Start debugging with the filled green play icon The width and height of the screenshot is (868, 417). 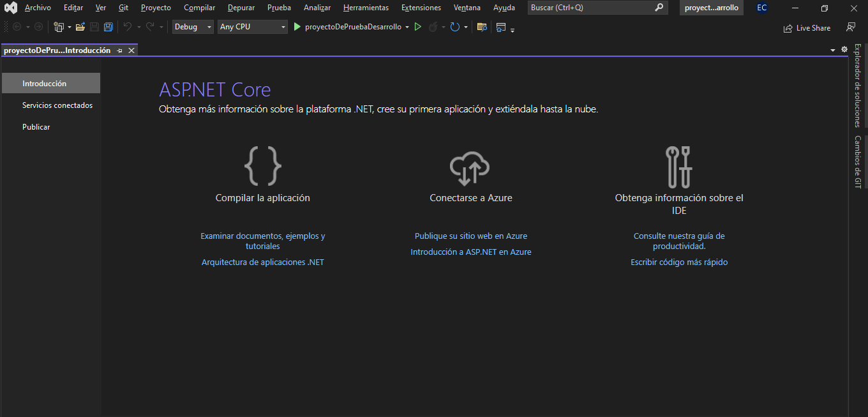pyautogui.click(x=297, y=27)
